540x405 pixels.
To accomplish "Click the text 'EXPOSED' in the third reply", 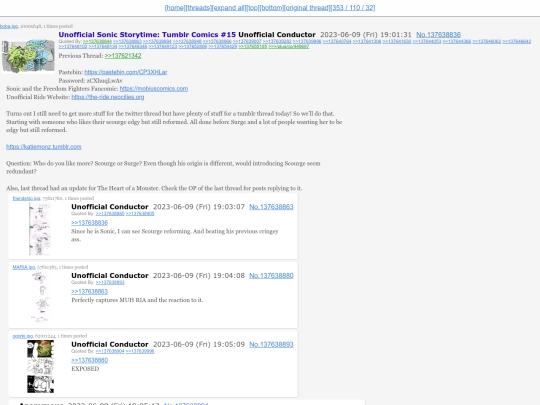I will (85, 369).
